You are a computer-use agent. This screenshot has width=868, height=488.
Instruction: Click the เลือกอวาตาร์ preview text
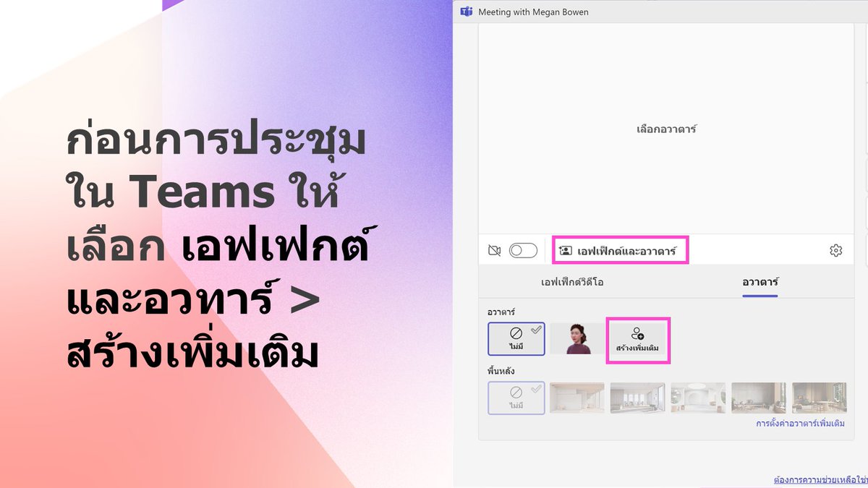coord(666,129)
